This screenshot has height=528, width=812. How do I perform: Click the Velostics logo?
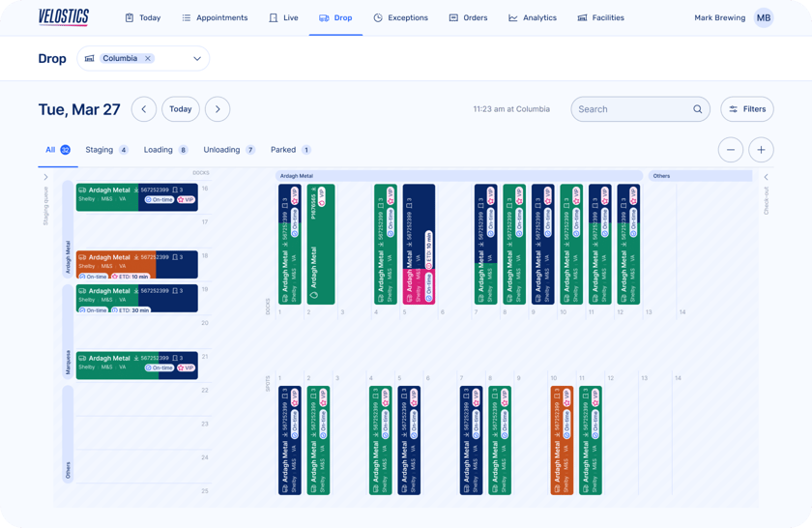(x=63, y=17)
